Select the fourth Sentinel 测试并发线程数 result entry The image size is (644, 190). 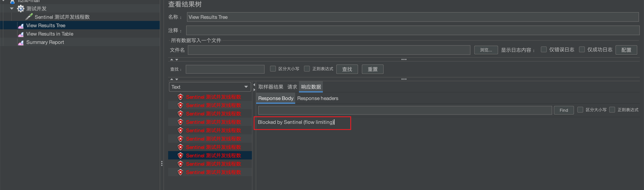(x=213, y=122)
